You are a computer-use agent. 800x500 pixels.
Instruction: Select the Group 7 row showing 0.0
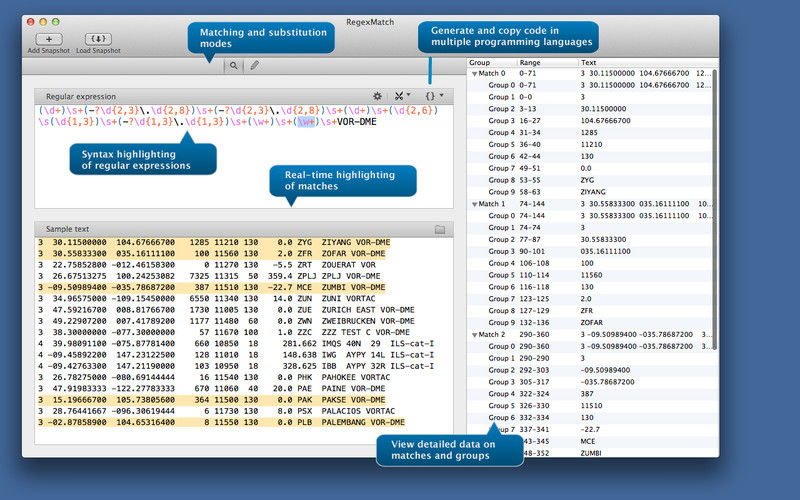click(589, 168)
